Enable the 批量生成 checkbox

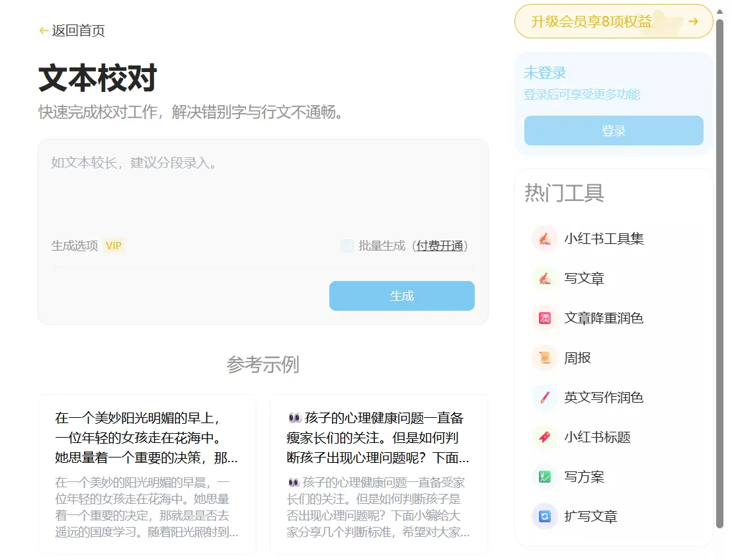[x=346, y=245]
